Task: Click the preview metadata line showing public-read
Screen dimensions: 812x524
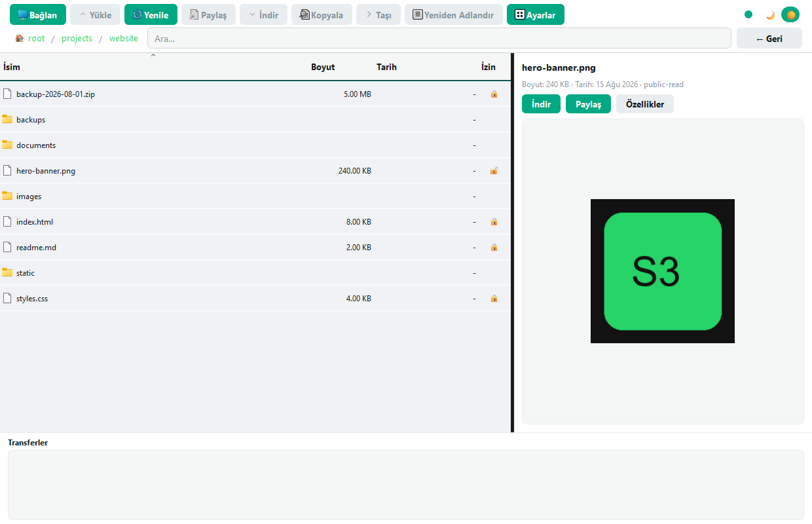Action: pos(602,84)
